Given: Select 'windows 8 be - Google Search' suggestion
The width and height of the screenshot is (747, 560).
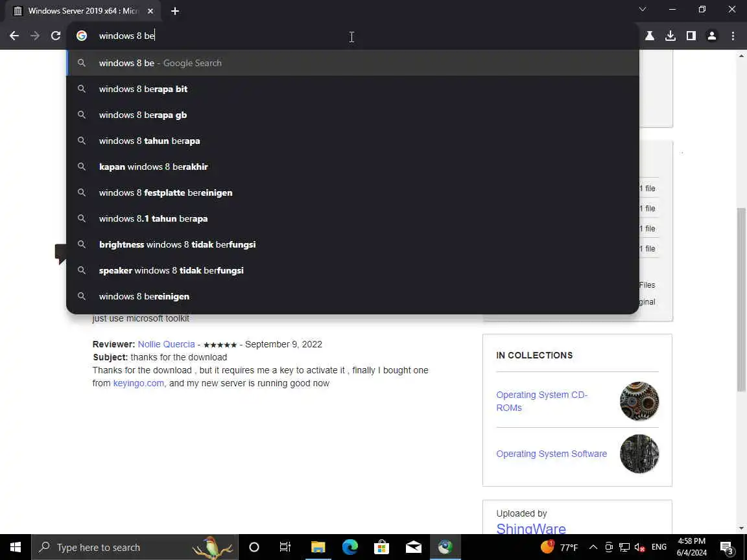Looking at the screenshot, I should [353, 63].
